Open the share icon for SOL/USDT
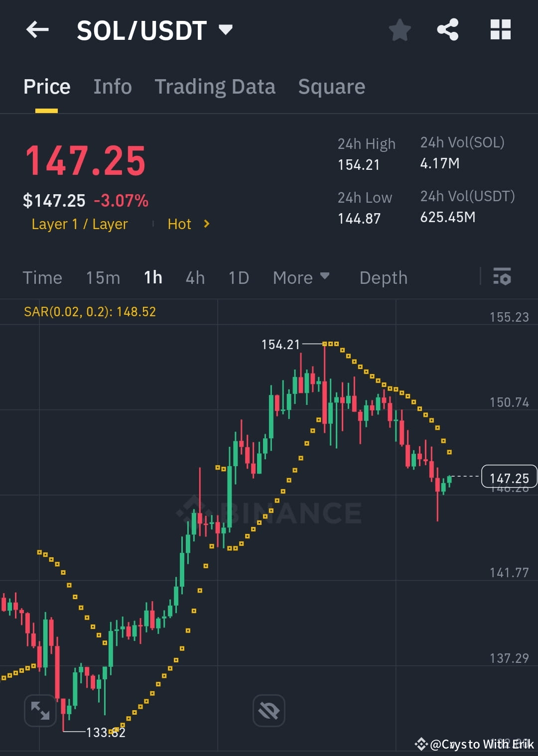This screenshot has width=538, height=756. (447, 30)
